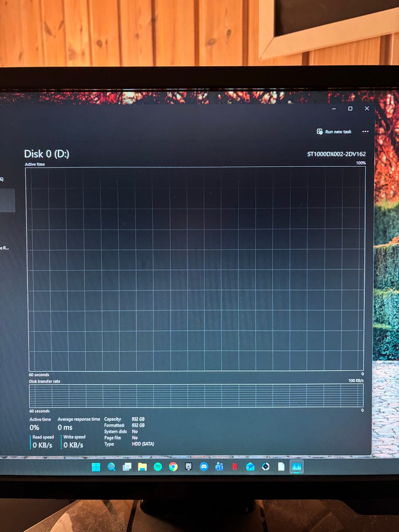Click the Active time 0% value

pos(34,428)
